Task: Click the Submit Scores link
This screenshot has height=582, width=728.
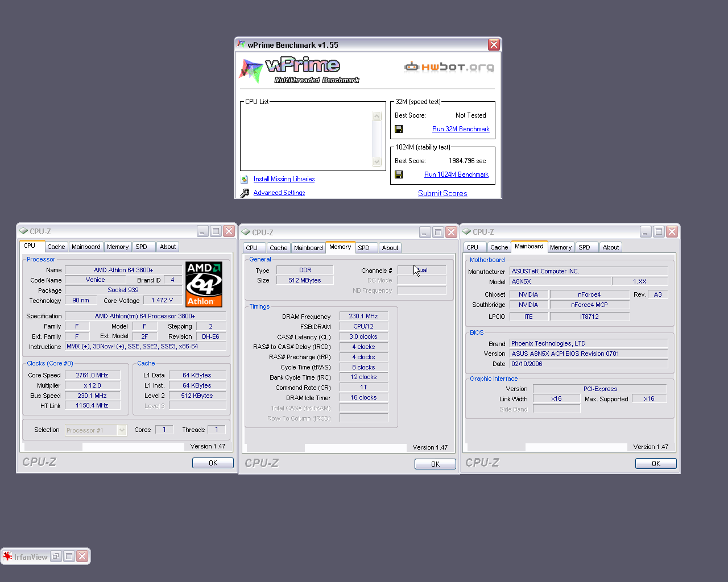Action: pyautogui.click(x=442, y=193)
